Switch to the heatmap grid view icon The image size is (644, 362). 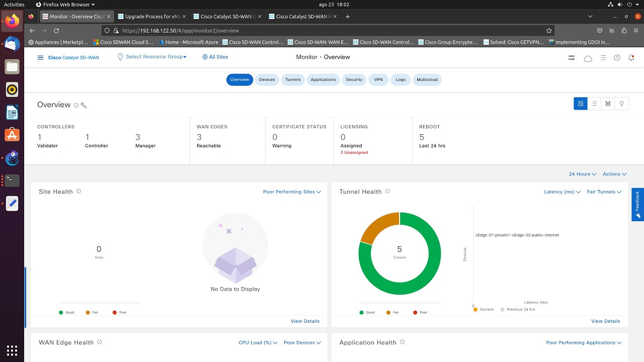[x=608, y=104]
